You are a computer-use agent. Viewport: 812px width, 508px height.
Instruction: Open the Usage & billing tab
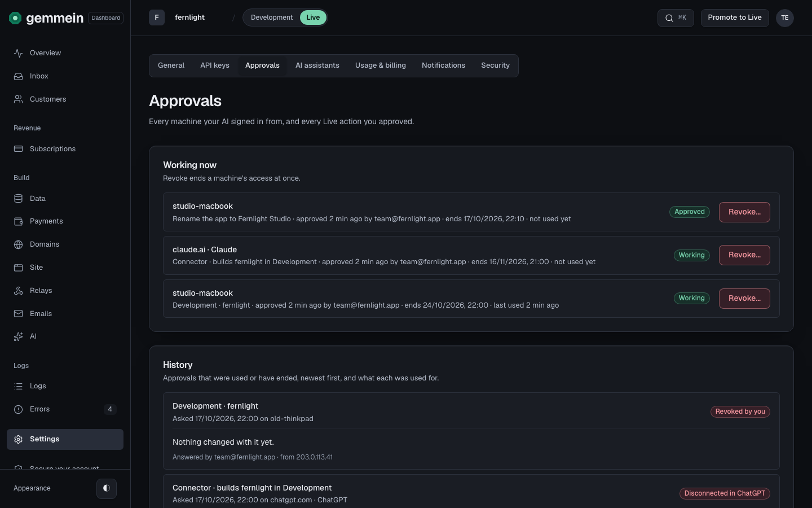pyautogui.click(x=381, y=65)
